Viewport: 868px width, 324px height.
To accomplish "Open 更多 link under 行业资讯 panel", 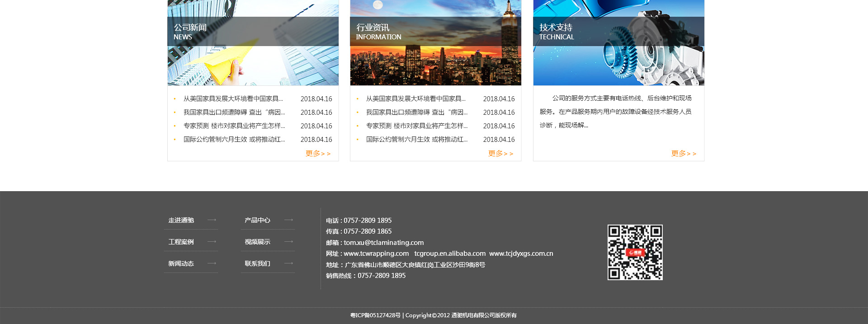I will coord(500,154).
